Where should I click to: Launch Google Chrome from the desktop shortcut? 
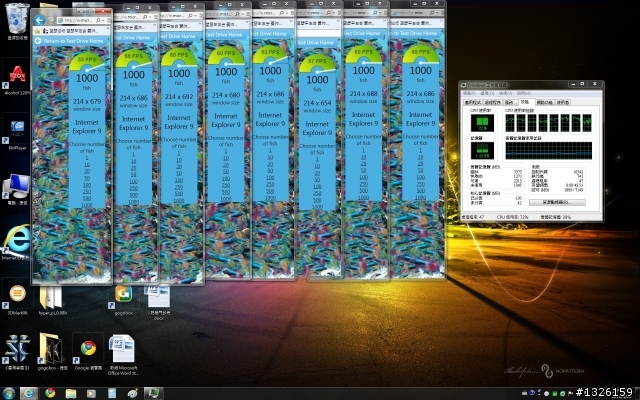click(88, 352)
